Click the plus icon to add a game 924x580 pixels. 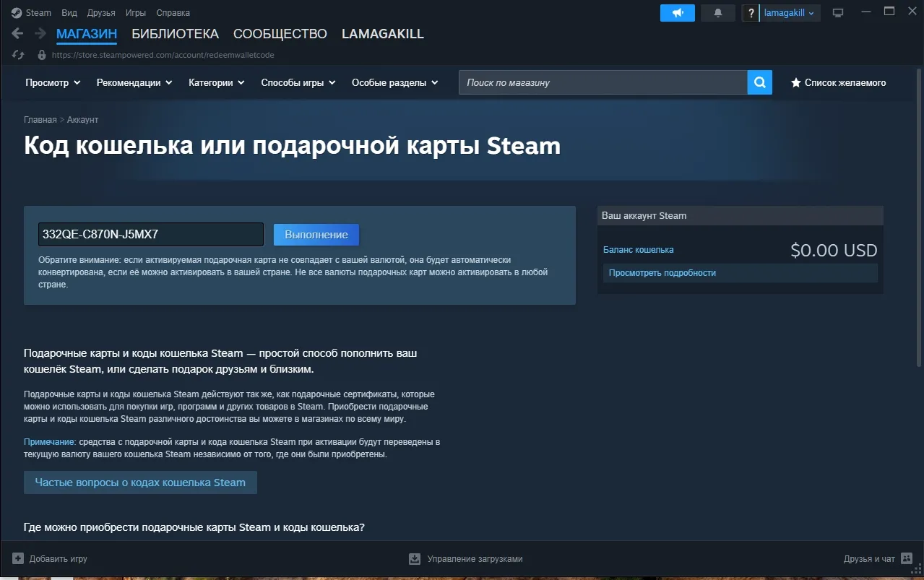(x=18, y=558)
